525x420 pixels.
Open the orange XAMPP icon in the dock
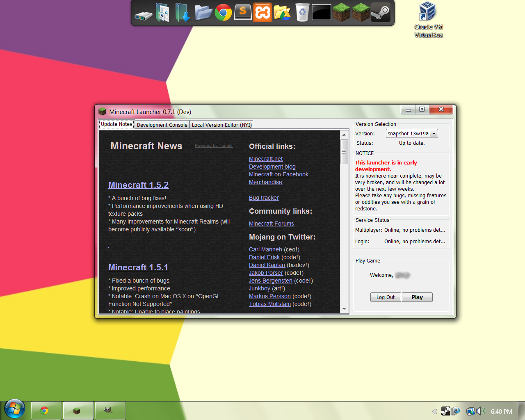pos(262,12)
